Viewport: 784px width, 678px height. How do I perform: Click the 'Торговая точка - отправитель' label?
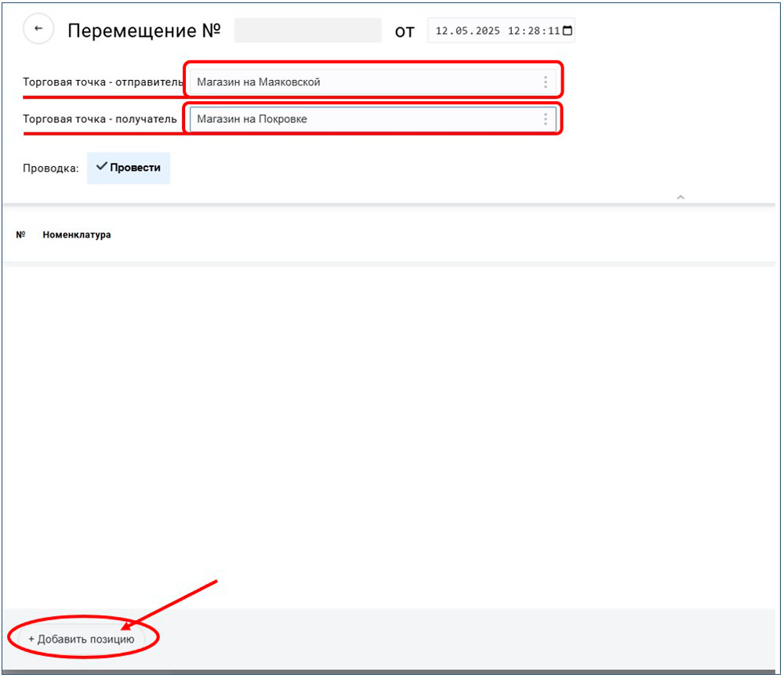(103, 82)
